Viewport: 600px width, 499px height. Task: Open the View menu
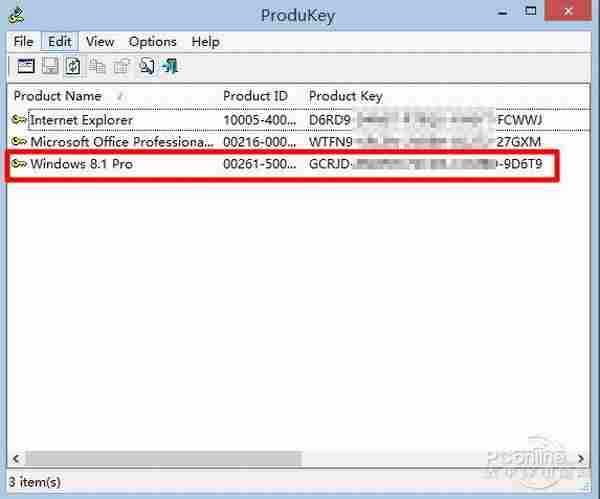tap(100, 42)
